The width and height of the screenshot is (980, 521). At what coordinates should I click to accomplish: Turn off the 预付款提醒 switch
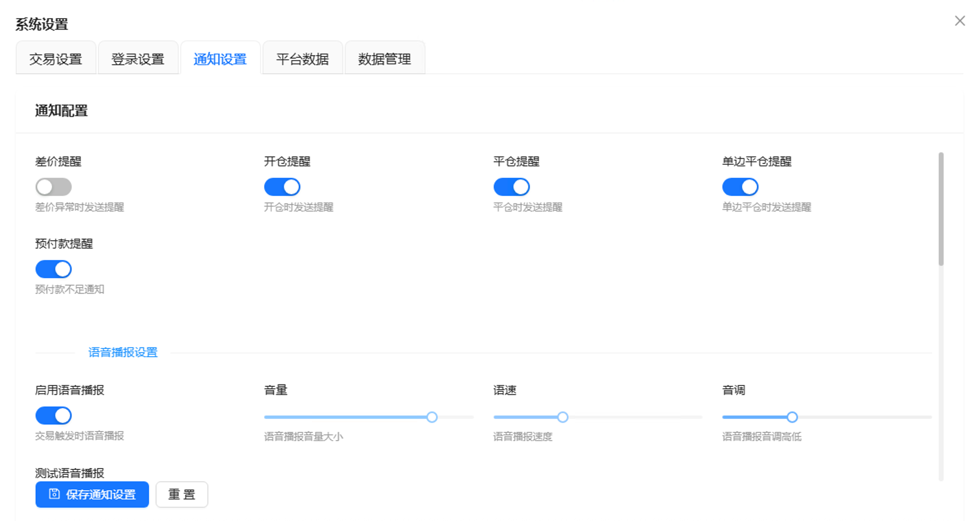pos(53,269)
